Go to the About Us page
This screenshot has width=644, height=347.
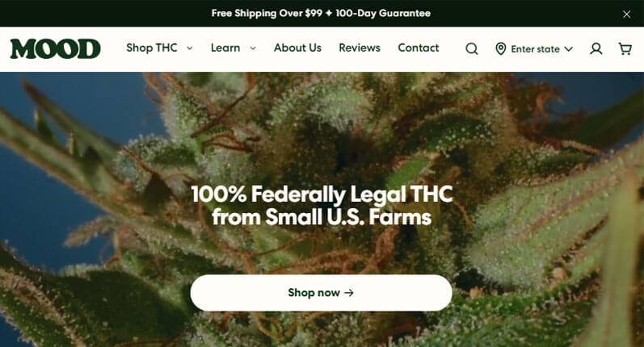297,48
